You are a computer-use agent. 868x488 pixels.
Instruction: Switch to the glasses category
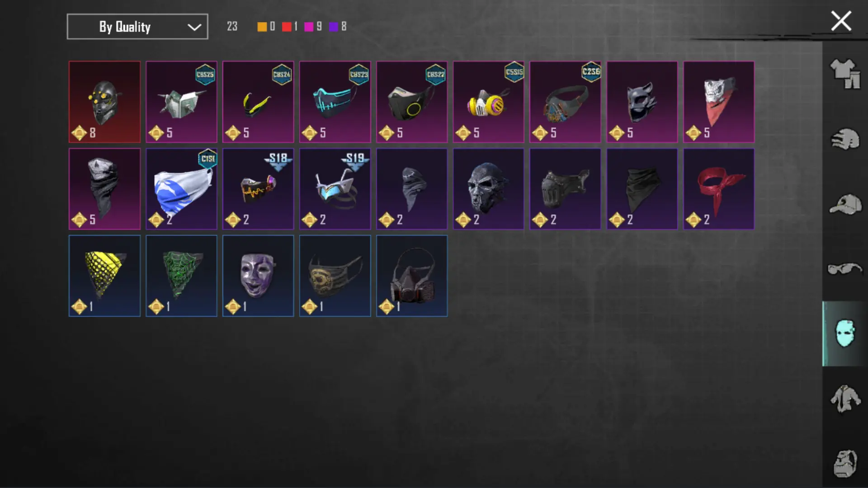coord(844,269)
